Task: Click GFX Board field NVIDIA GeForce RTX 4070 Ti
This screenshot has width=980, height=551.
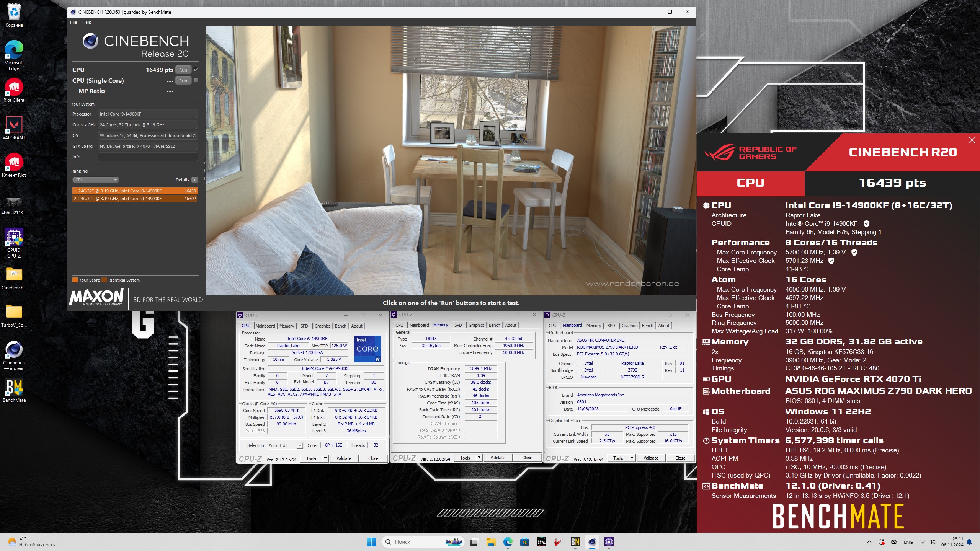Action: 148,146
